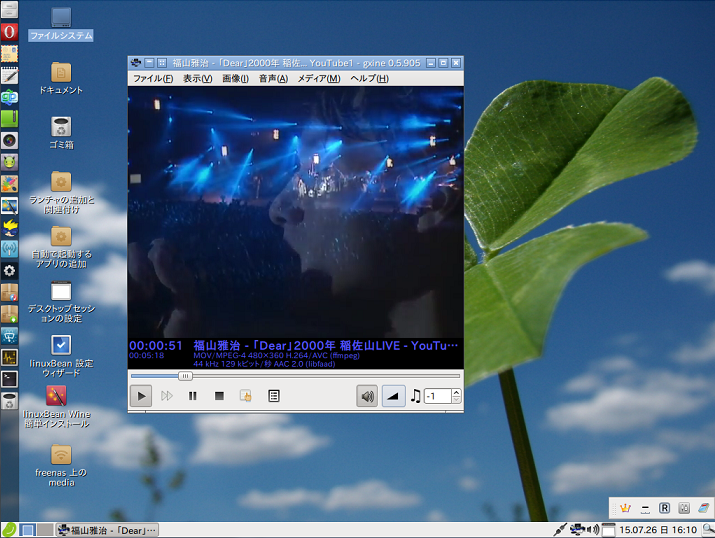
Task: Click the gxine window menu icon in titlebar
Action: [x=135, y=63]
